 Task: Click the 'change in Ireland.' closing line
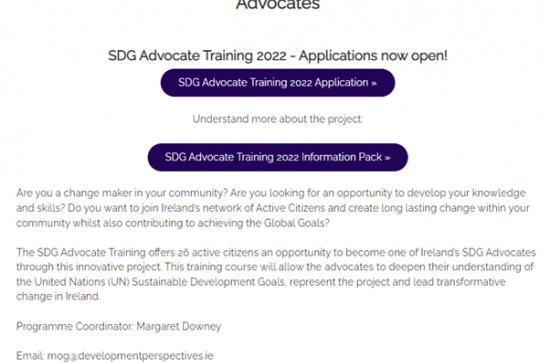[x=58, y=297]
